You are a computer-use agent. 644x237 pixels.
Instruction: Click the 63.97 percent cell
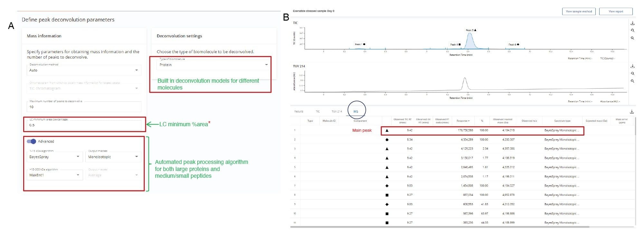pos(484,213)
